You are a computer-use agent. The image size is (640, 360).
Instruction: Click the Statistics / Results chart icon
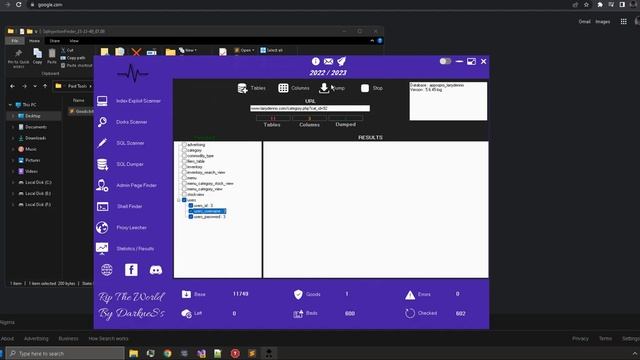pos(102,248)
